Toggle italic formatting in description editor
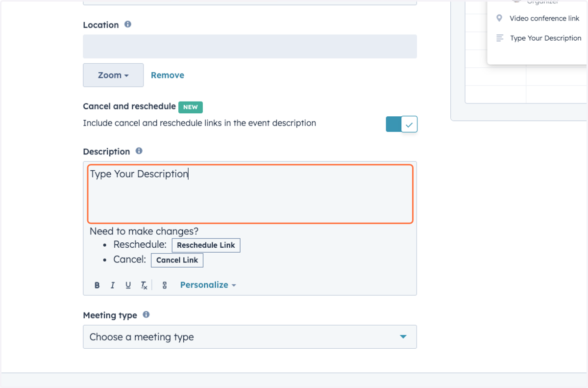Image resolution: width=588 pixels, height=388 pixels. 113,285
